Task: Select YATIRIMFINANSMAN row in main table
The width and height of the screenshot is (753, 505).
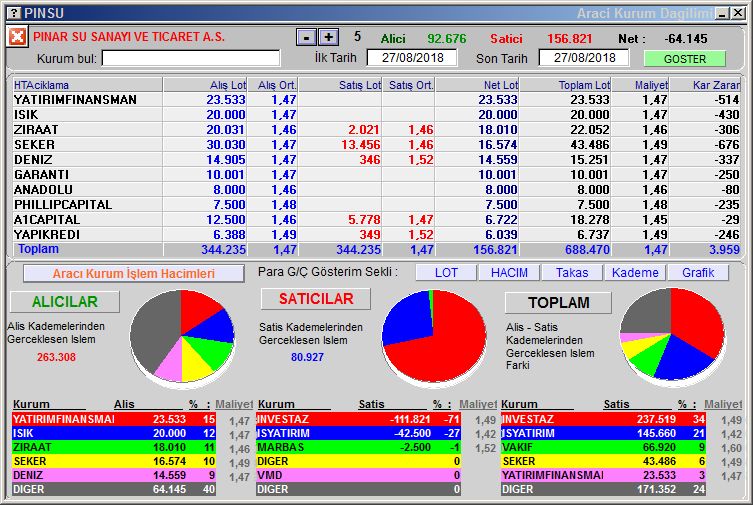Action: coord(376,100)
